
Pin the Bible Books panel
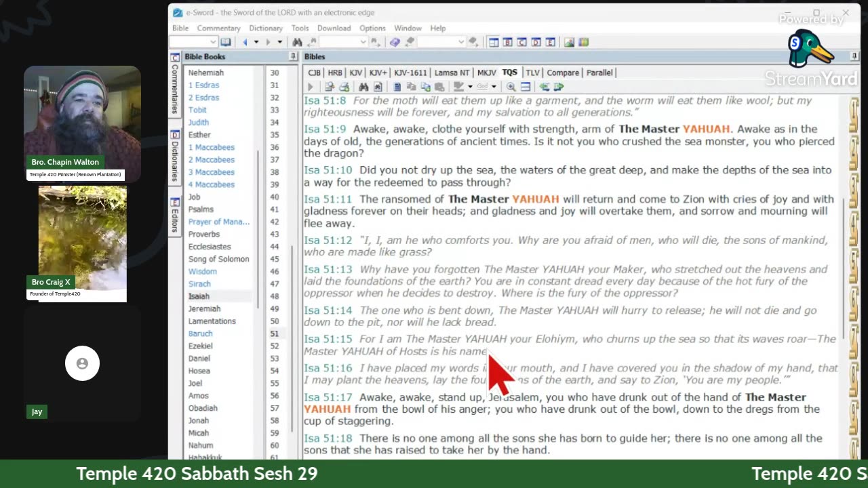[293, 56]
